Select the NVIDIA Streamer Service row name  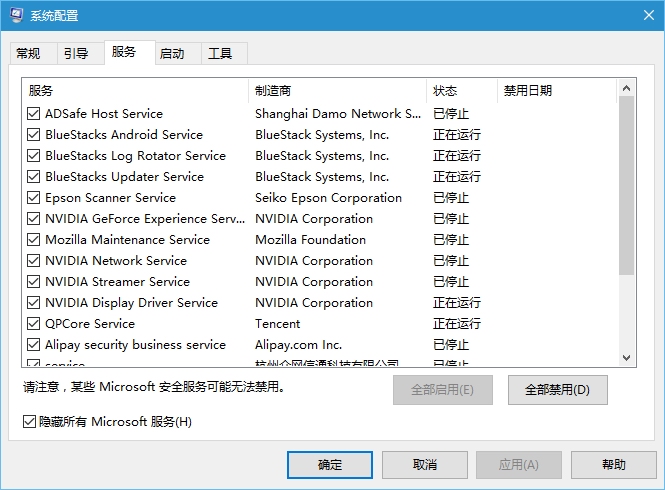click(x=117, y=282)
